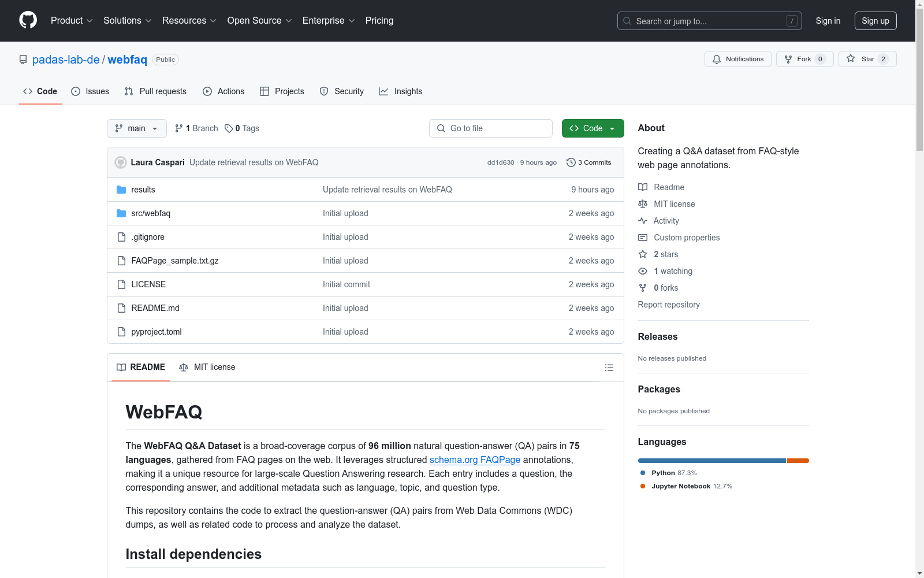Click the src/webfaq folder name
This screenshot has width=924, height=578.
pyautogui.click(x=151, y=213)
